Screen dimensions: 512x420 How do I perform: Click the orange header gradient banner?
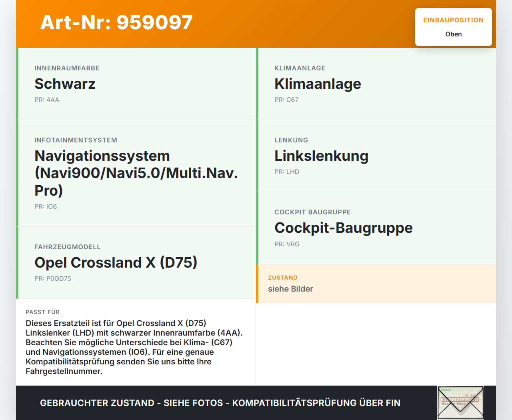[256, 24]
